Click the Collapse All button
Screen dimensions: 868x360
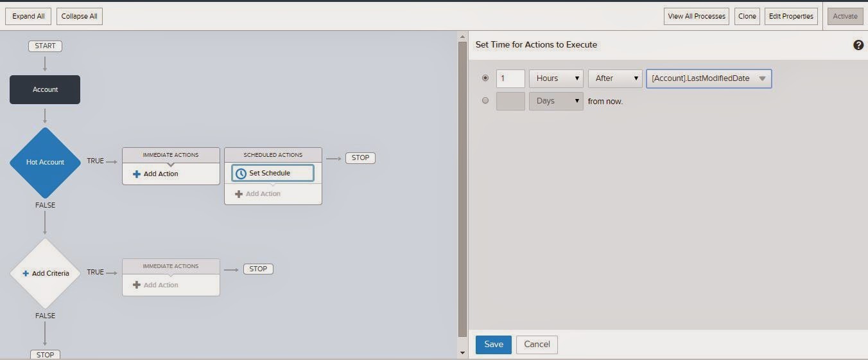[x=80, y=16]
